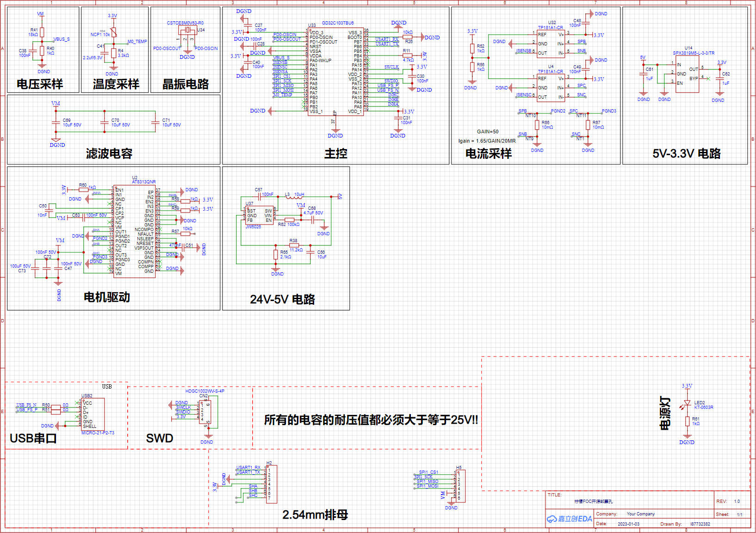
Task: Click the U32 TP181A1-CR current amplifier
Action: click(x=551, y=44)
